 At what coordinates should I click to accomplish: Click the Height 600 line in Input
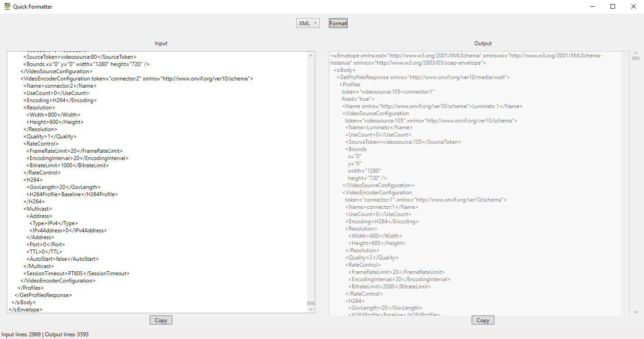55,122
